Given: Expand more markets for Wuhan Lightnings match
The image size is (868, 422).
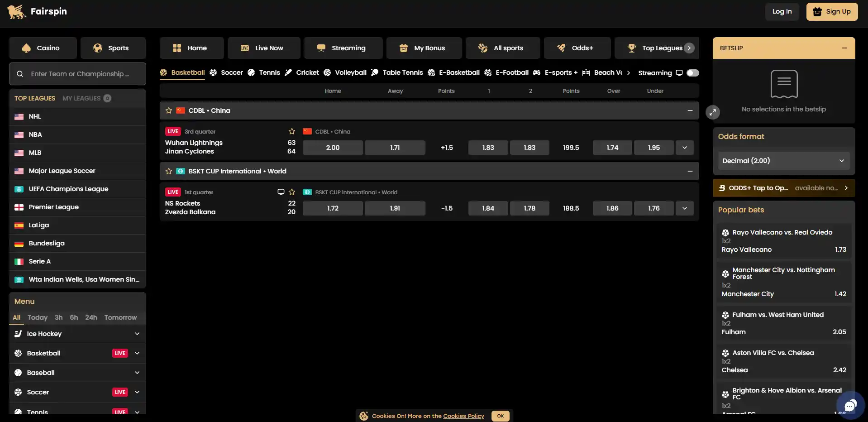Looking at the screenshot, I should [x=684, y=148].
